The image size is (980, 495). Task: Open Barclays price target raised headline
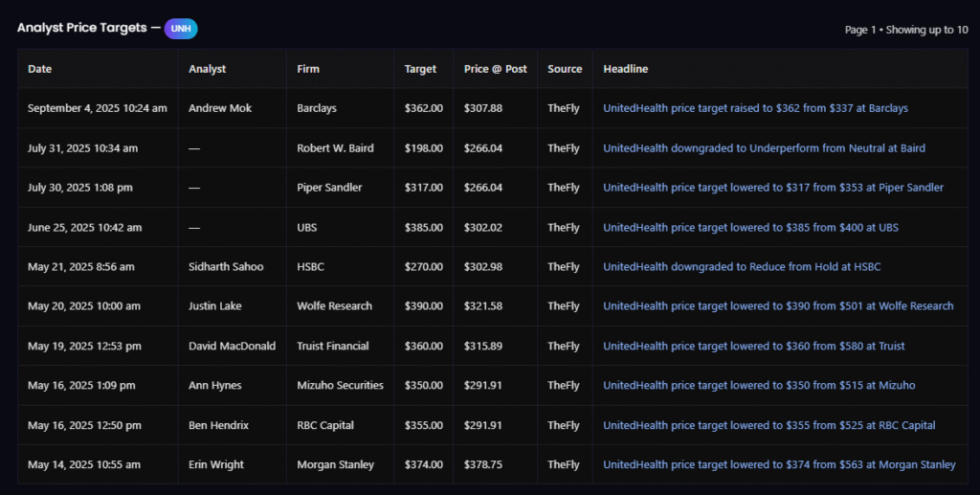pyautogui.click(x=755, y=108)
